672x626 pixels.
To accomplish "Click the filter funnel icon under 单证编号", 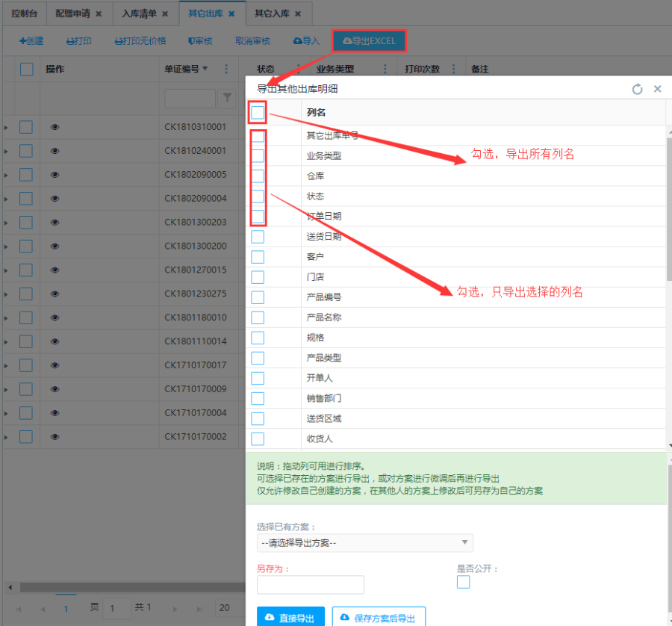I will (227, 98).
